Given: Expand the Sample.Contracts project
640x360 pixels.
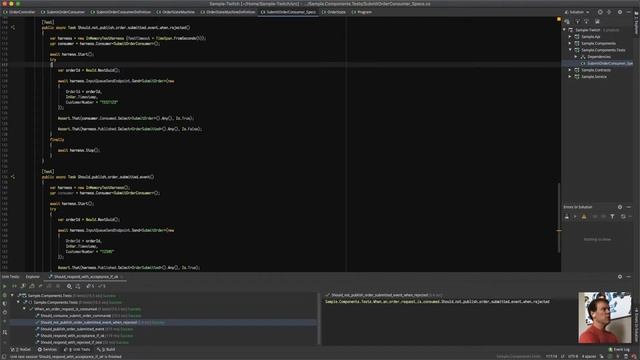Looking at the screenshot, I should [x=570, y=70].
